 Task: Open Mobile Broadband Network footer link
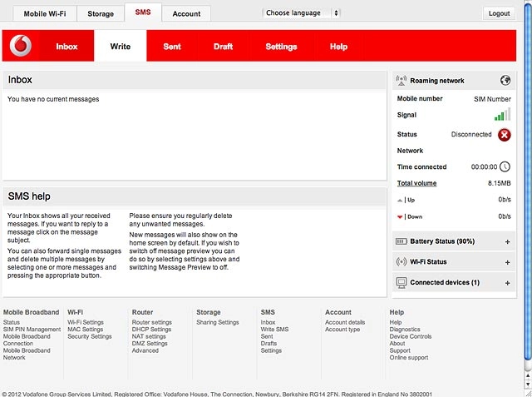click(27, 354)
